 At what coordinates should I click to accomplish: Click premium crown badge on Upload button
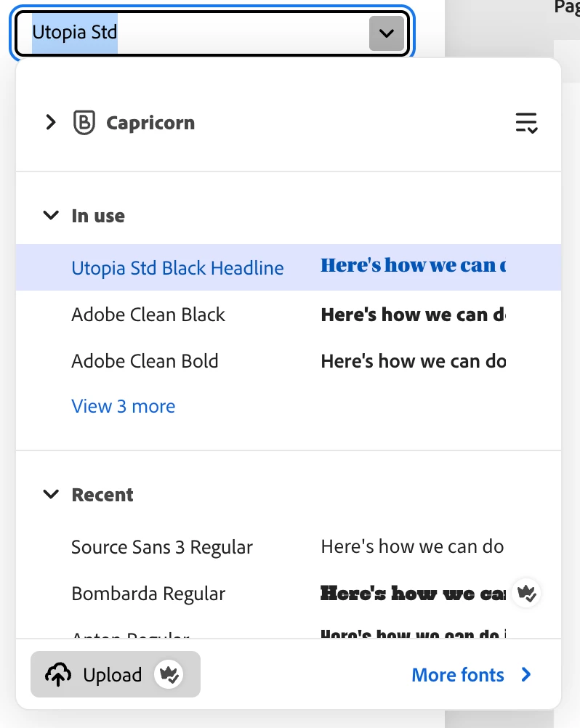(169, 675)
